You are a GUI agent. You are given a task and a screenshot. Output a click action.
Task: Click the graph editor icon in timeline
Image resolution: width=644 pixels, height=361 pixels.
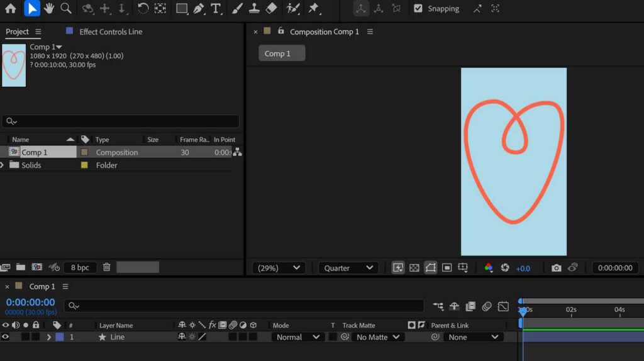[x=503, y=306]
